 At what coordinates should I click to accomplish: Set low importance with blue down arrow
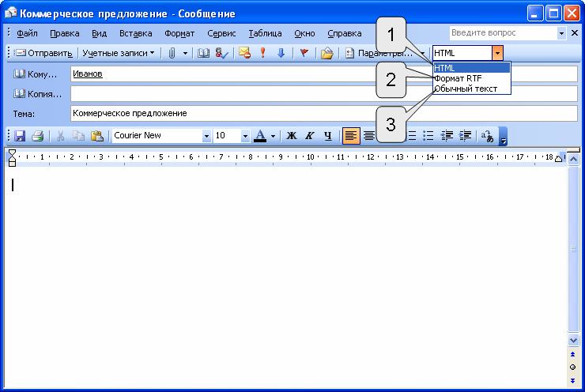[x=281, y=53]
